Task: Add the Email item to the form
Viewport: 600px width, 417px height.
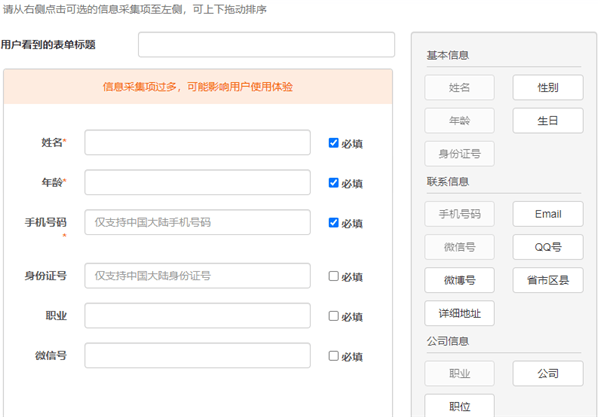Action: (548, 214)
